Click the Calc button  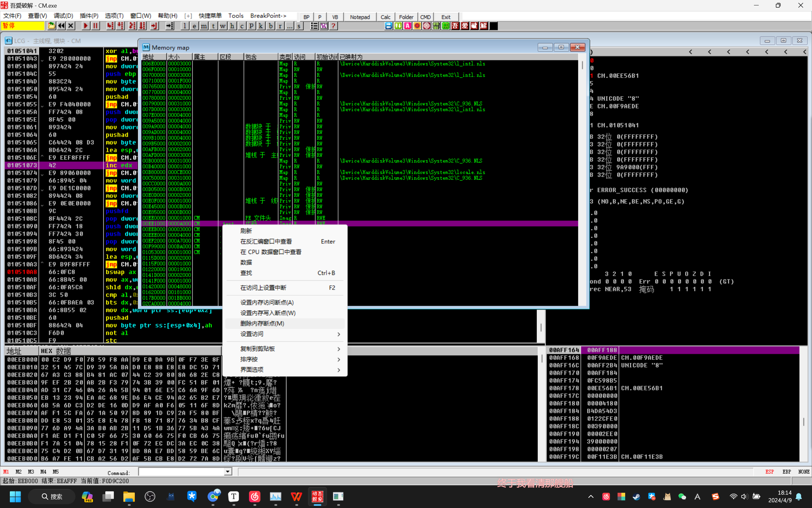pos(385,17)
